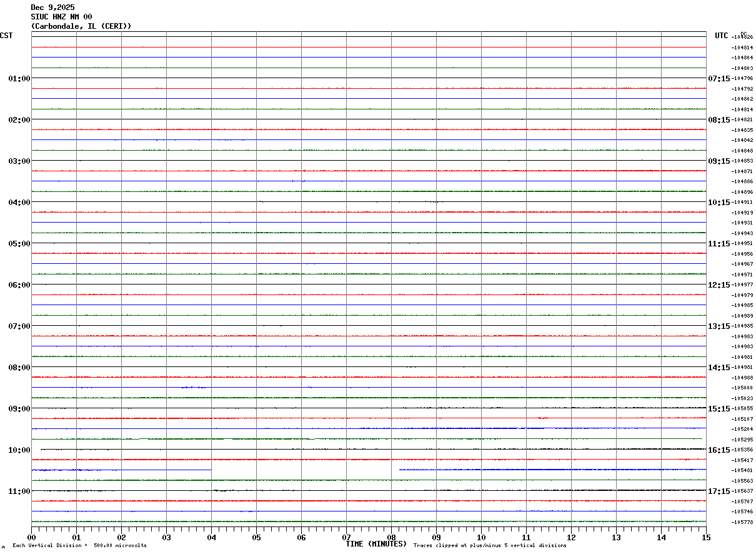
Task: Click the DC offset value '-105000'
Action: pyautogui.click(x=742, y=388)
